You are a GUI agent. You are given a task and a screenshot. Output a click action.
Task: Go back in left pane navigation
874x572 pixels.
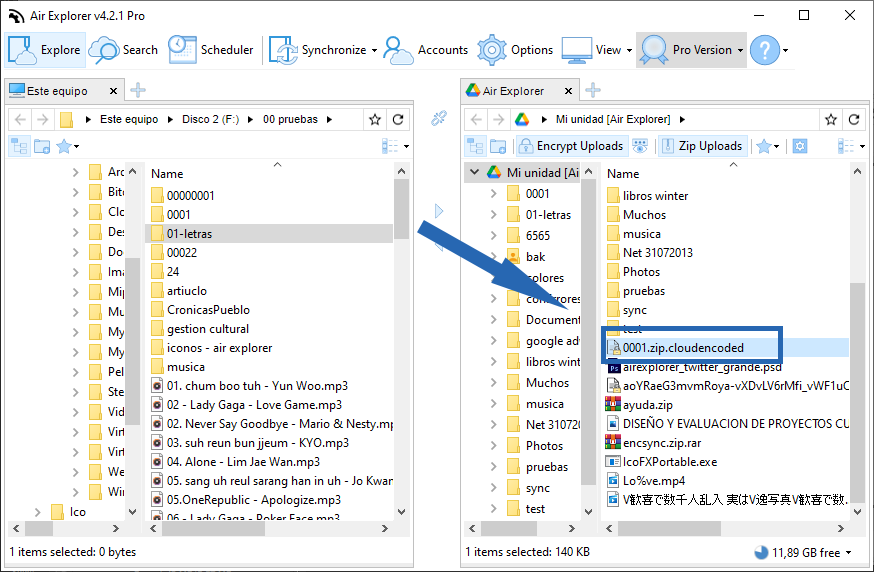[x=21, y=119]
